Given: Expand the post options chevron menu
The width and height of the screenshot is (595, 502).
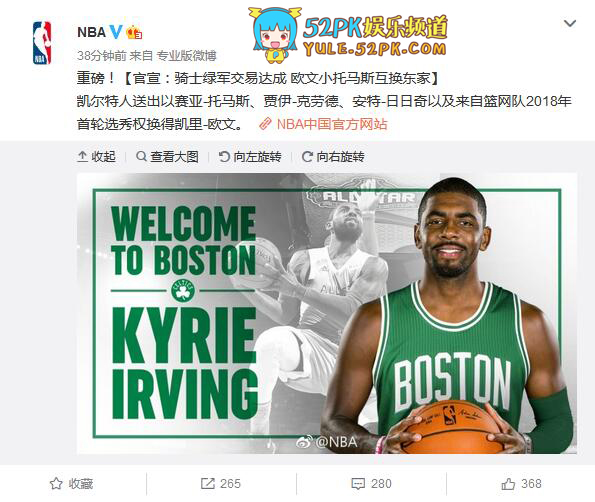Looking at the screenshot, I should 570,24.
